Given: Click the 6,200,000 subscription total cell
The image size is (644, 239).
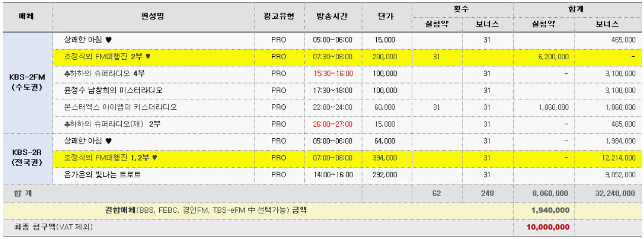Looking at the screenshot, I should pos(544,57).
